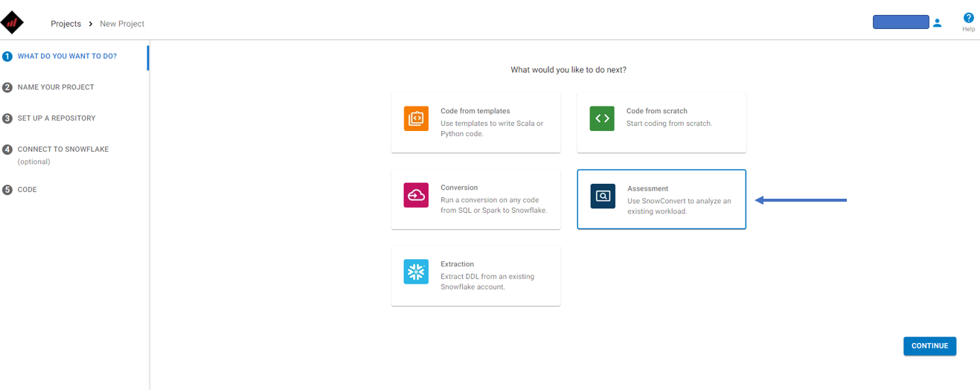The width and height of the screenshot is (980, 390).
Task: Click the dark blue Assessment icon
Action: tap(603, 196)
